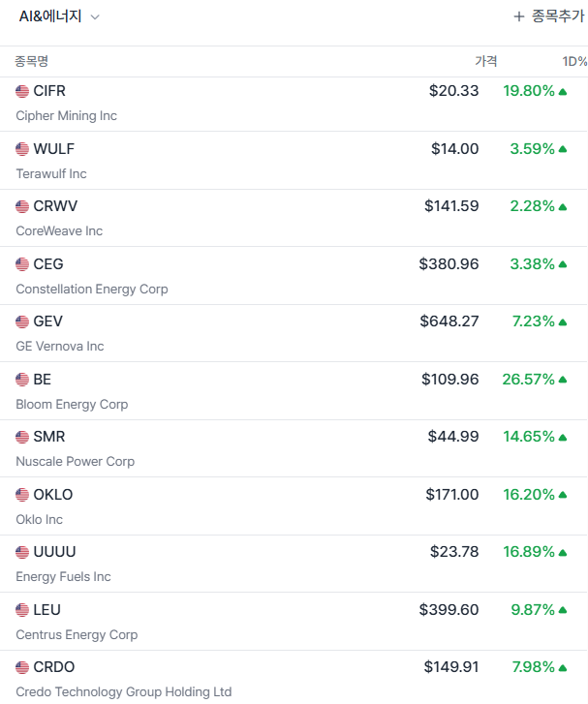Click the flag icon next to GEV

click(x=22, y=321)
